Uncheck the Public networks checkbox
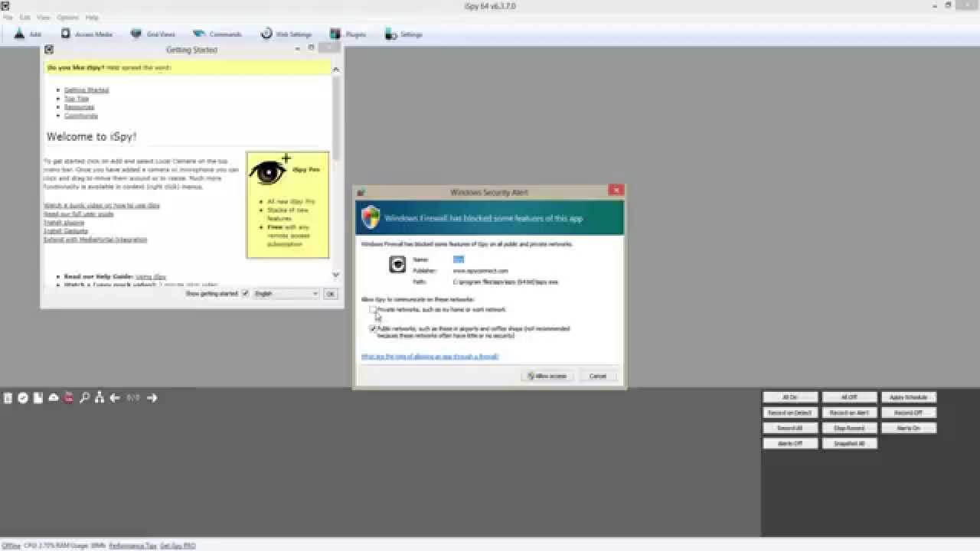The width and height of the screenshot is (980, 551). [x=373, y=329]
